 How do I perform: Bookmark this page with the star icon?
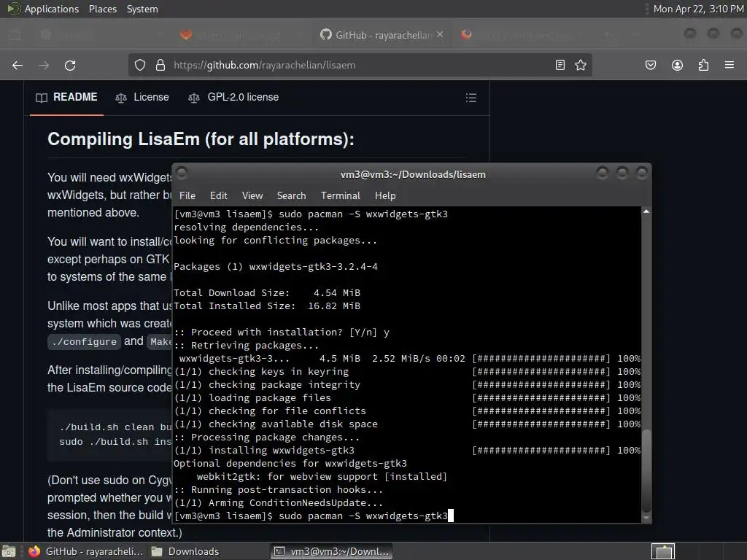point(580,65)
